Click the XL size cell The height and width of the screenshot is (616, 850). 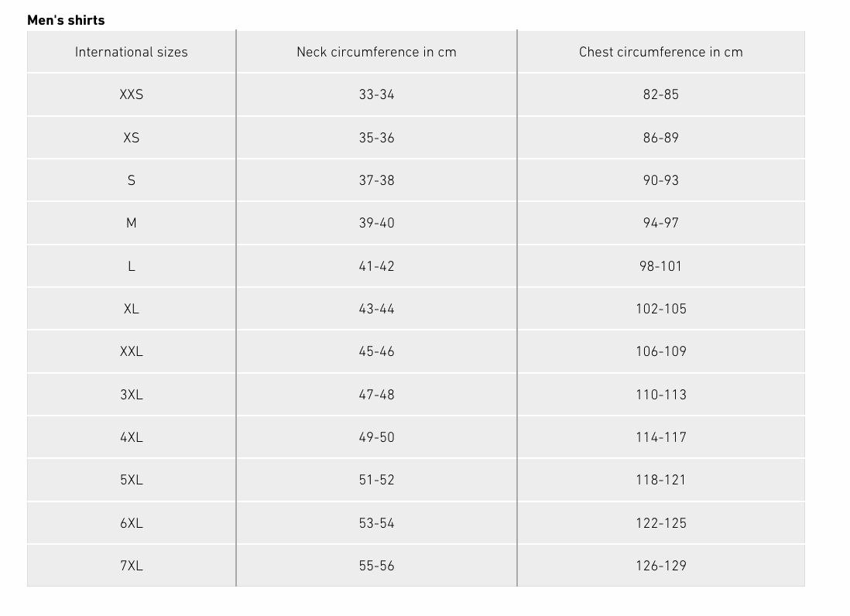coord(131,309)
